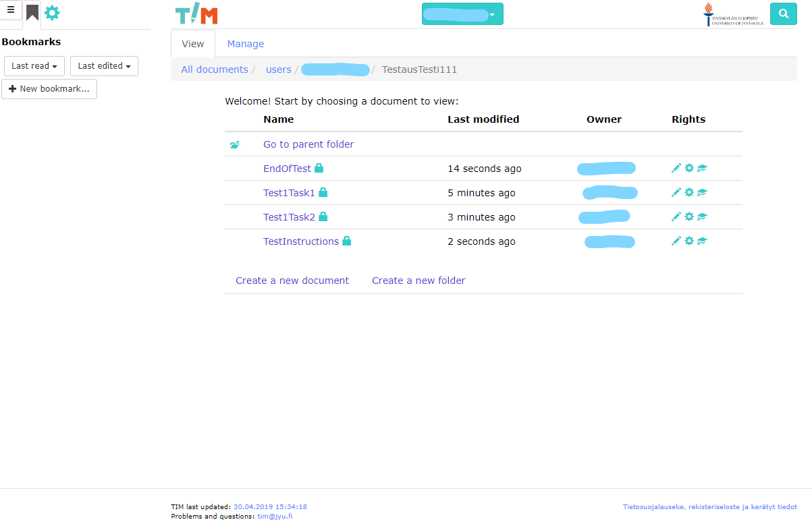Screen dimensions: 812x526
Task: Open the settings gear in the left toolbar
Action: pos(52,13)
